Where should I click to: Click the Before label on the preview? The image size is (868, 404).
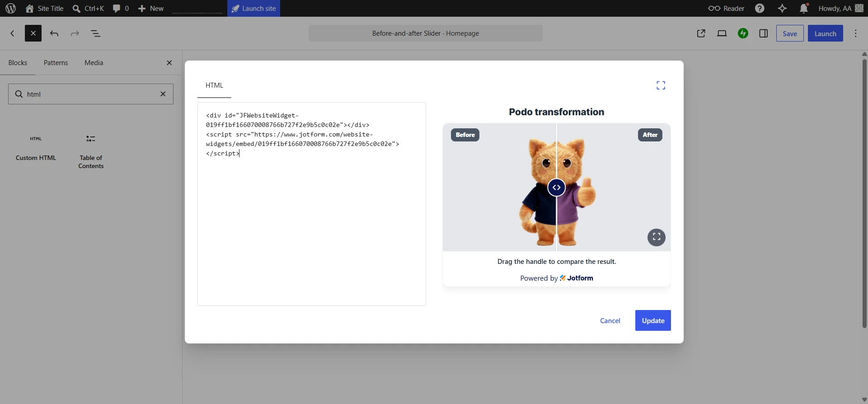tap(465, 135)
